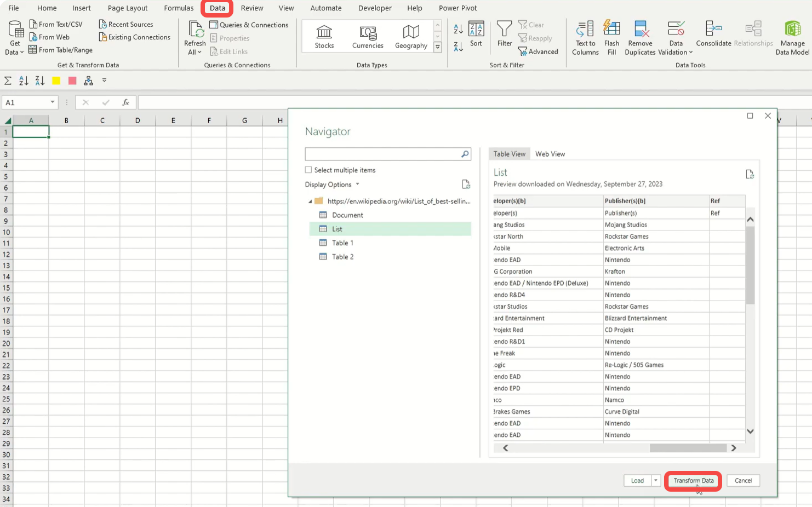The image size is (812, 507).
Task: Open Display Options dropdown
Action: [332, 185]
